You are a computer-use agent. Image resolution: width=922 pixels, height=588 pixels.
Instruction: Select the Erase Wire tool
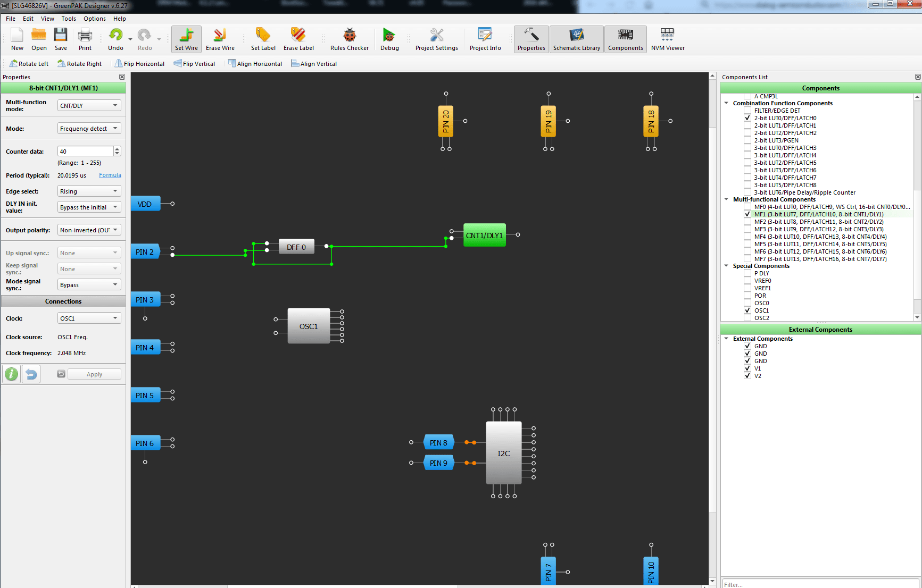coord(220,39)
